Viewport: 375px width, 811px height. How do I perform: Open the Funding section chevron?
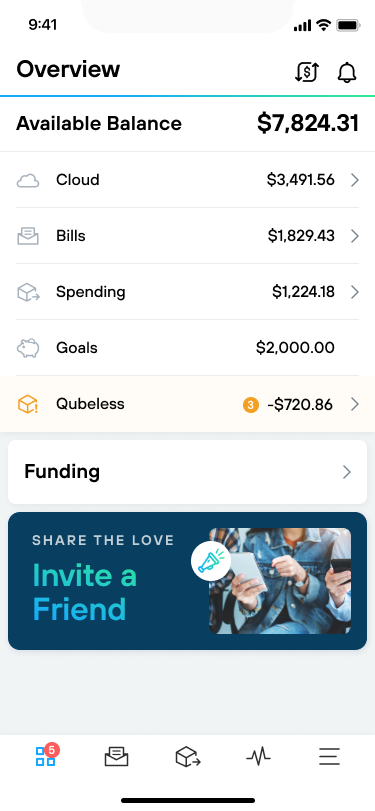[x=347, y=472]
